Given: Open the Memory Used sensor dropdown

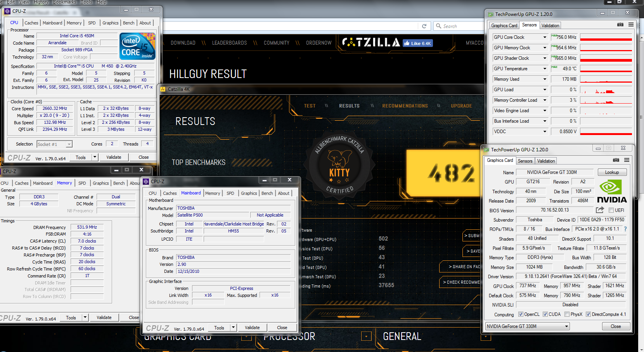Looking at the screenshot, I should [x=545, y=79].
